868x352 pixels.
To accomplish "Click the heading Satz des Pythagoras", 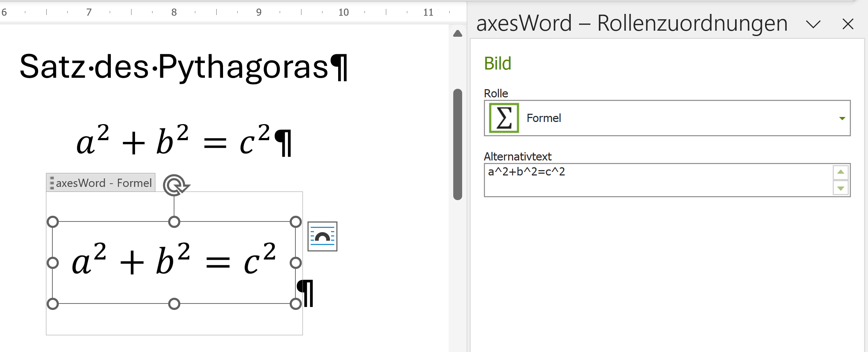I will point(184,67).
